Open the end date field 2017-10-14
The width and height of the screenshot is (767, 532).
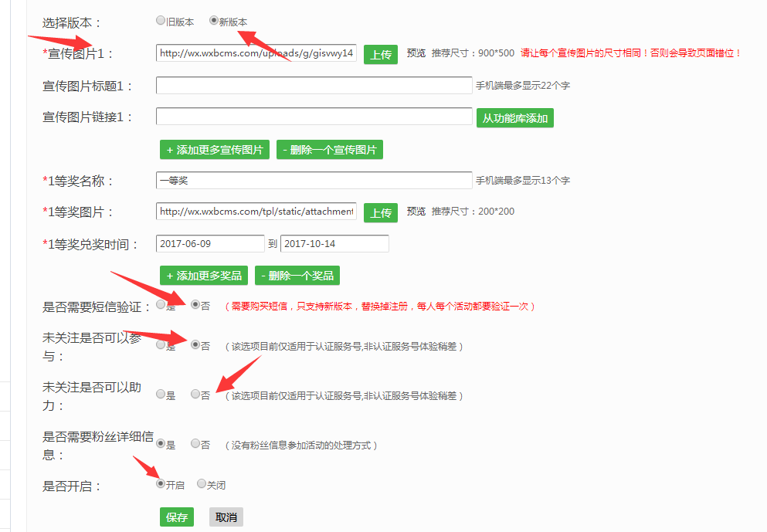pos(334,243)
